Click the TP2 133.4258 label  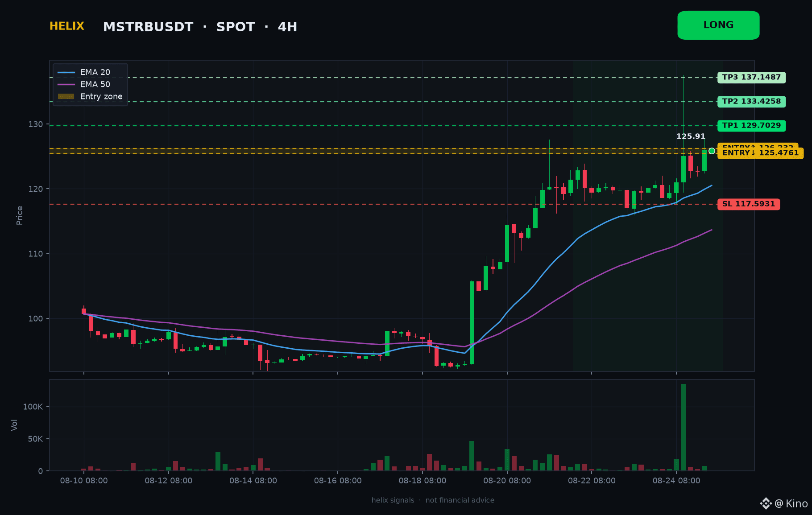[x=751, y=102]
